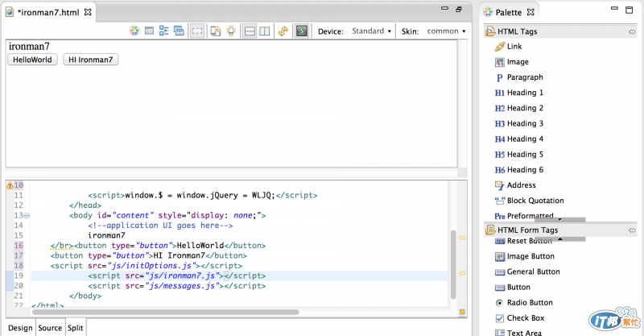Screen dimensions: 644x336
Task: Switch to the Source tab
Action: pos(50,328)
